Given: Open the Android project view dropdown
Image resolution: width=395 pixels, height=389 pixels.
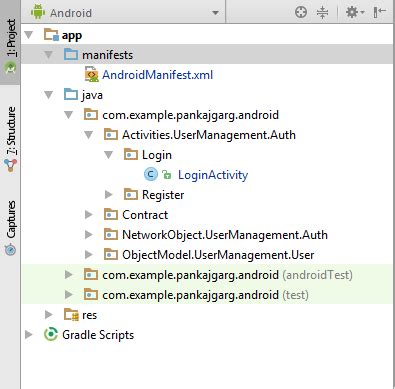Looking at the screenshot, I should coord(216,13).
